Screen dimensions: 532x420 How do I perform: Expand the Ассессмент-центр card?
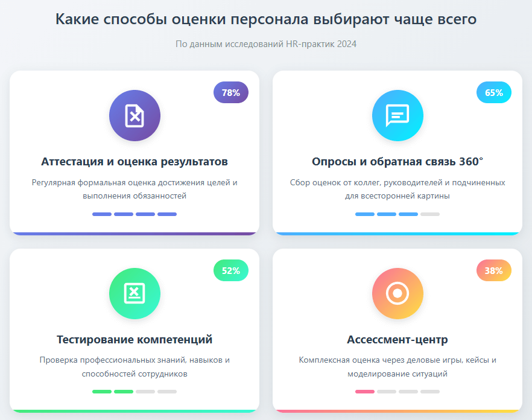pyautogui.click(x=397, y=329)
